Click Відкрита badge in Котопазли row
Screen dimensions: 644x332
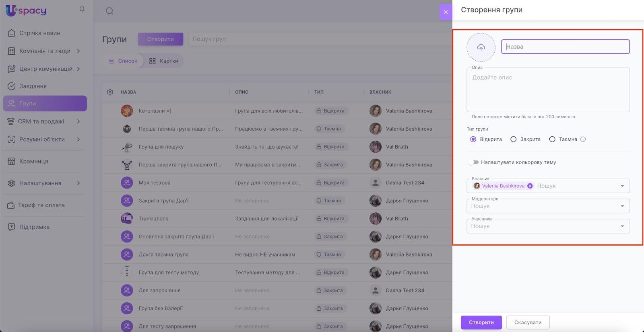[331, 111]
